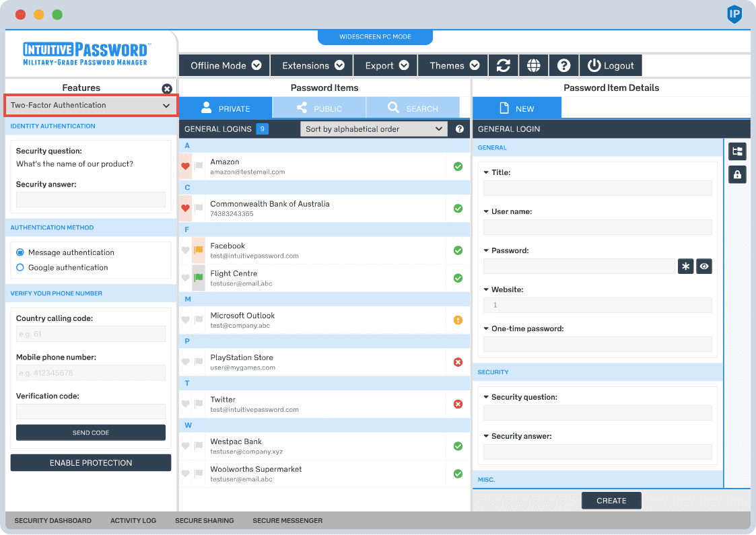The height and width of the screenshot is (535, 756).
Task: Open the help question mark toolbar icon
Action: (563, 65)
